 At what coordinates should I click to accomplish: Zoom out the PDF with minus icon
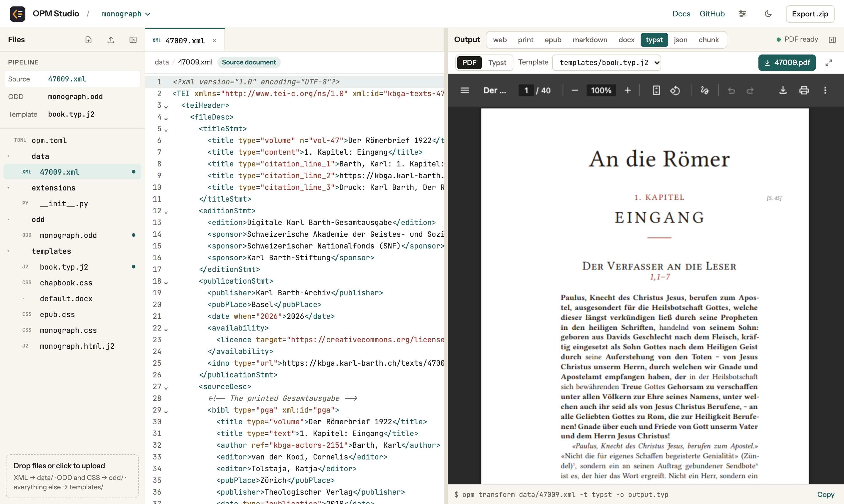pos(575,90)
